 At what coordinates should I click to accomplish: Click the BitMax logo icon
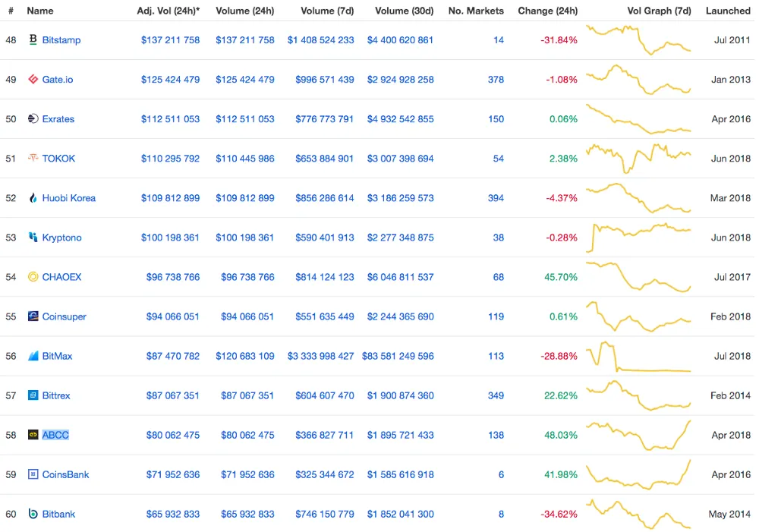[x=33, y=356]
